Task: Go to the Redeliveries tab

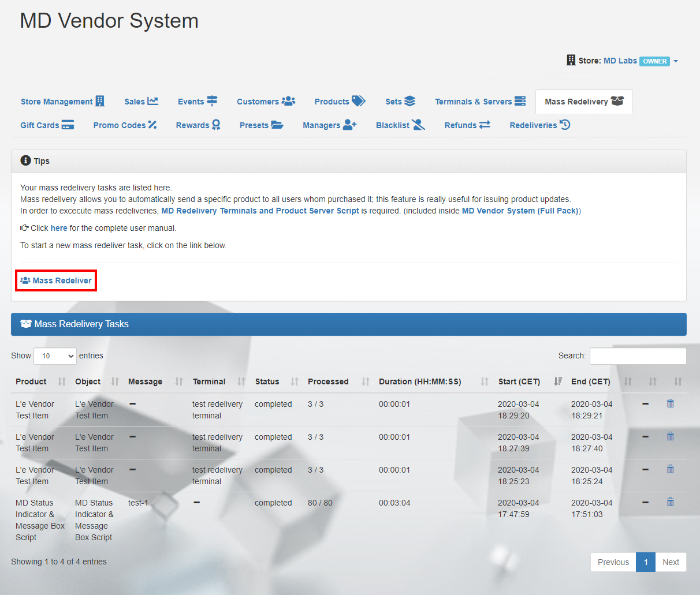Action: click(539, 125)
